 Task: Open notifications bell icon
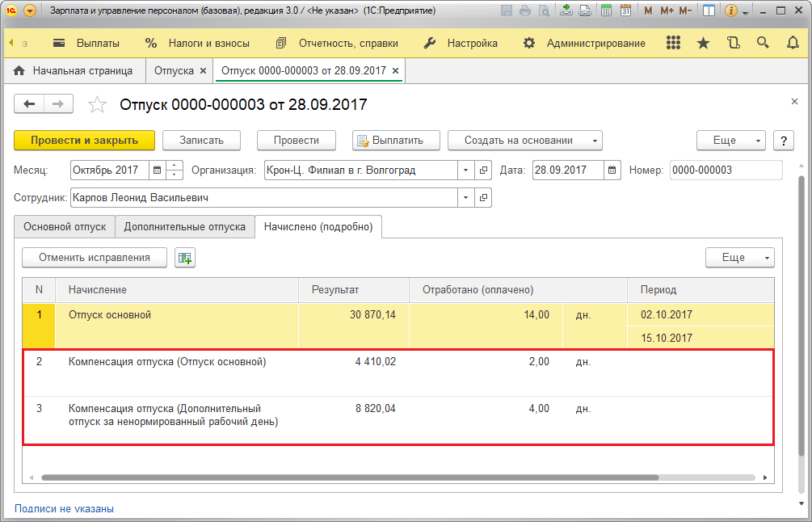[793, 43]
